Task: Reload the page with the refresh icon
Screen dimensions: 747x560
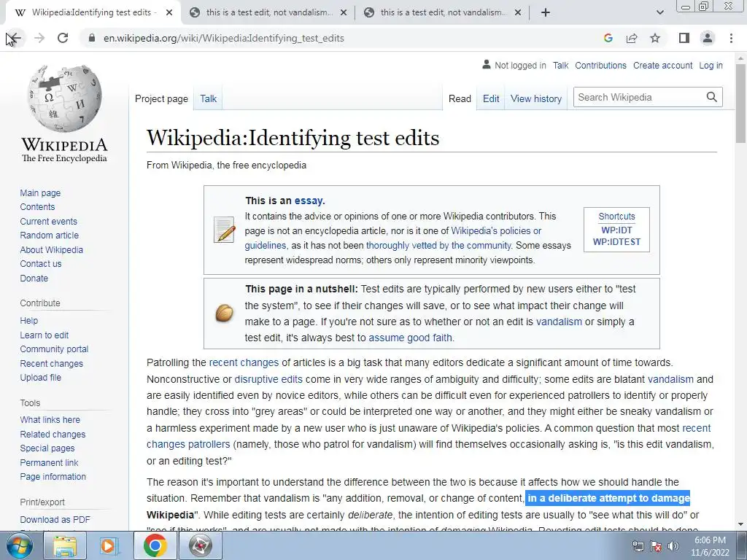Action: (63, 38)
